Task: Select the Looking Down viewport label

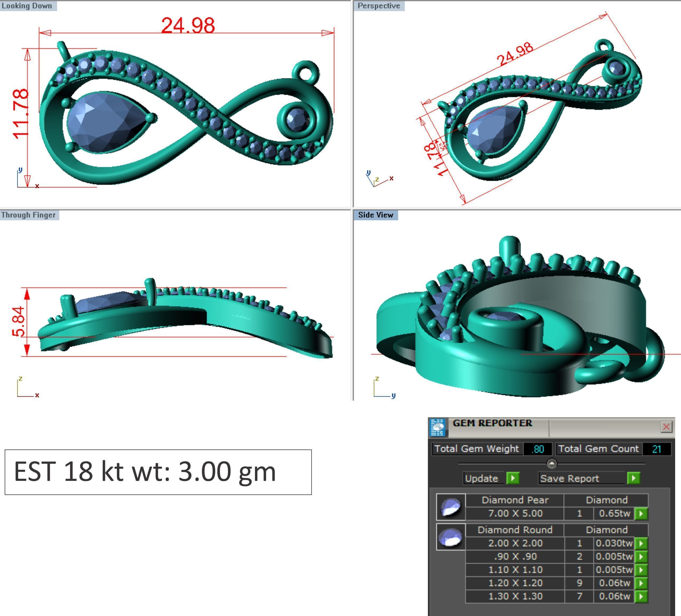Action: 27,6
